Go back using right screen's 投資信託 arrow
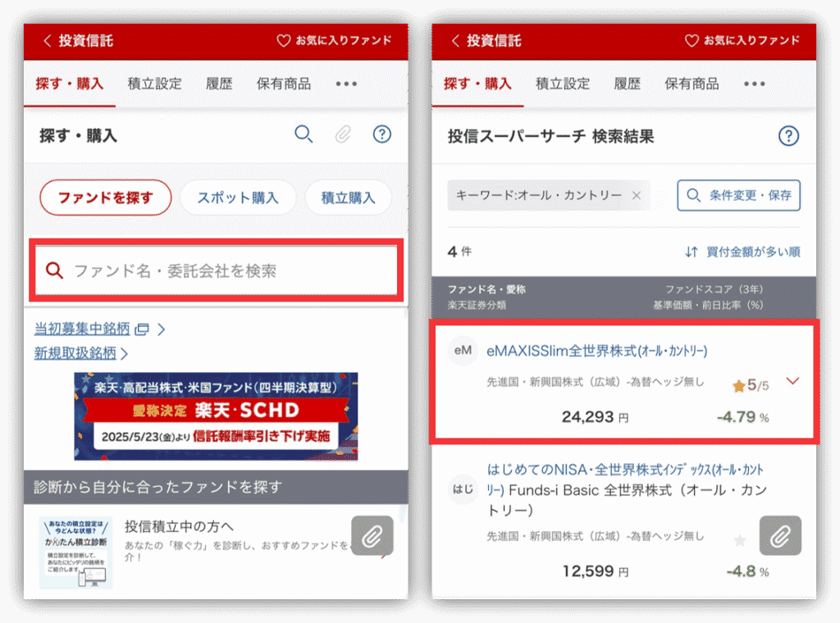 (455, 41)
